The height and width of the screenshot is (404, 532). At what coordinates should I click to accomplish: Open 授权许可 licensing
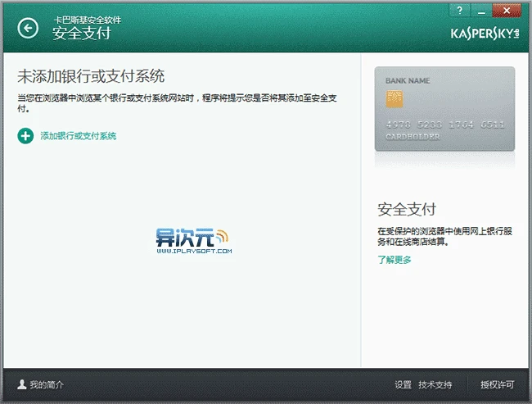[x=497, y=384]
